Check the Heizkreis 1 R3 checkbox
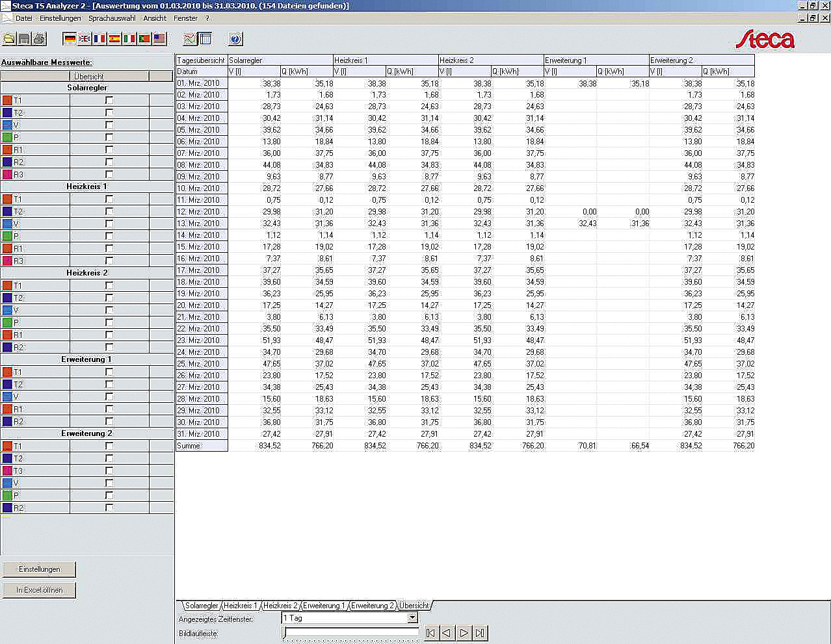Screen dimensions: 831x644 (x=109, y=261)
